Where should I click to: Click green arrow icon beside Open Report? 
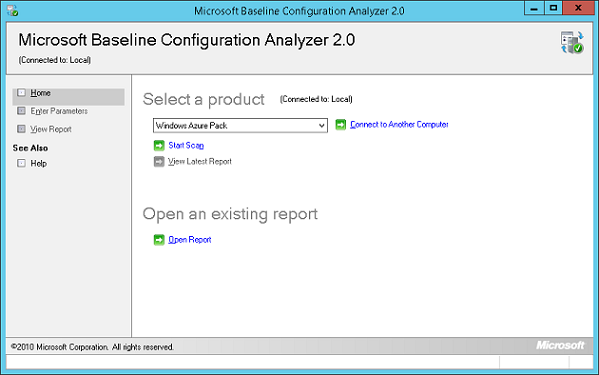(159, 240)
